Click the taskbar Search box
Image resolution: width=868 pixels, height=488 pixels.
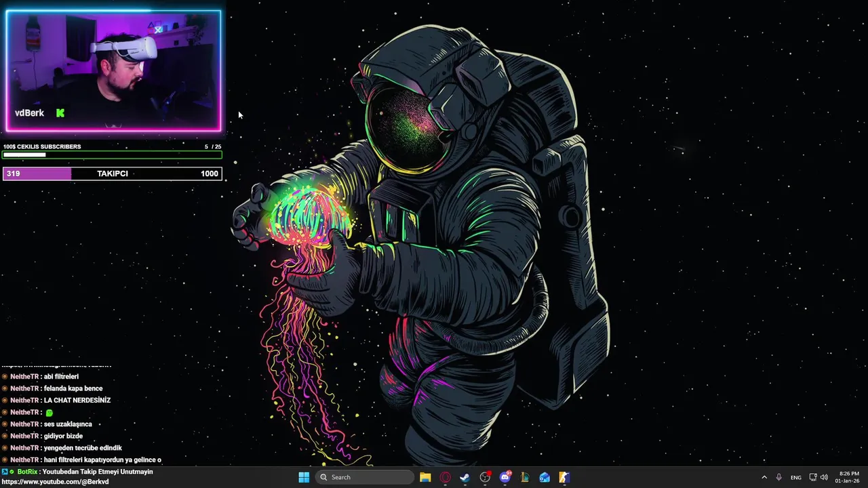[x=364, y=477]
